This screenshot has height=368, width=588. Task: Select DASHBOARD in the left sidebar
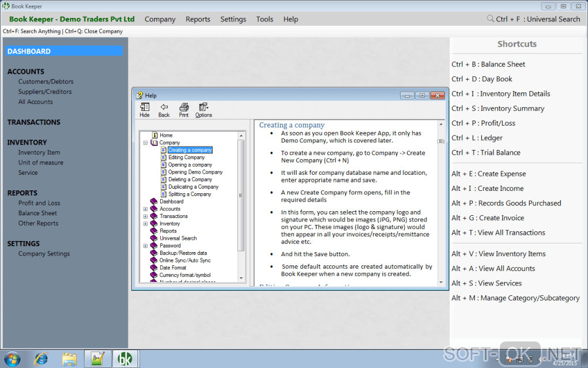coord(64,51)
